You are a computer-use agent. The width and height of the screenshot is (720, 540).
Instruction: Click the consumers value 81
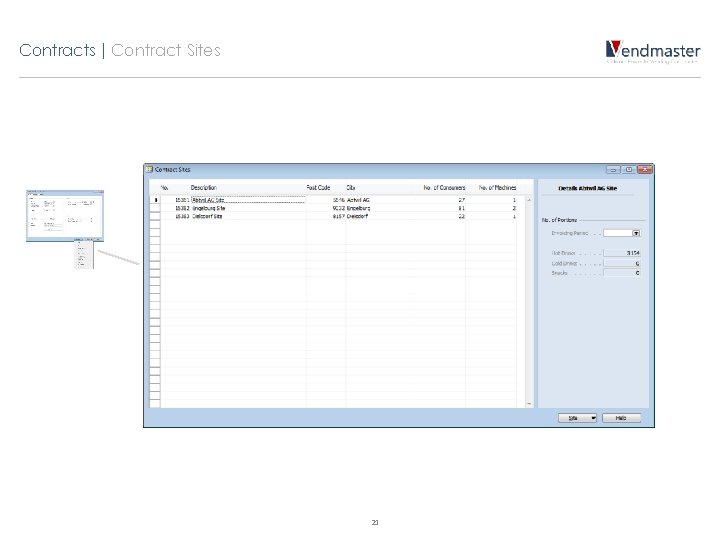461,208
